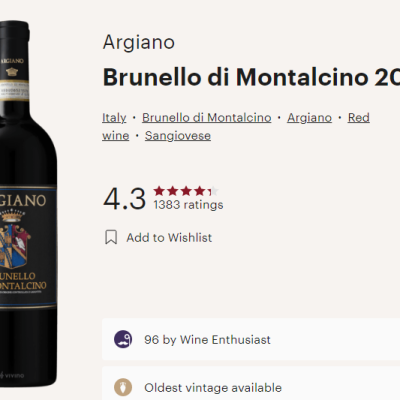Click the 1383 ratings count
Viewport: 400px width, 400px height.
pyautogui.click(x=188, y=205)
